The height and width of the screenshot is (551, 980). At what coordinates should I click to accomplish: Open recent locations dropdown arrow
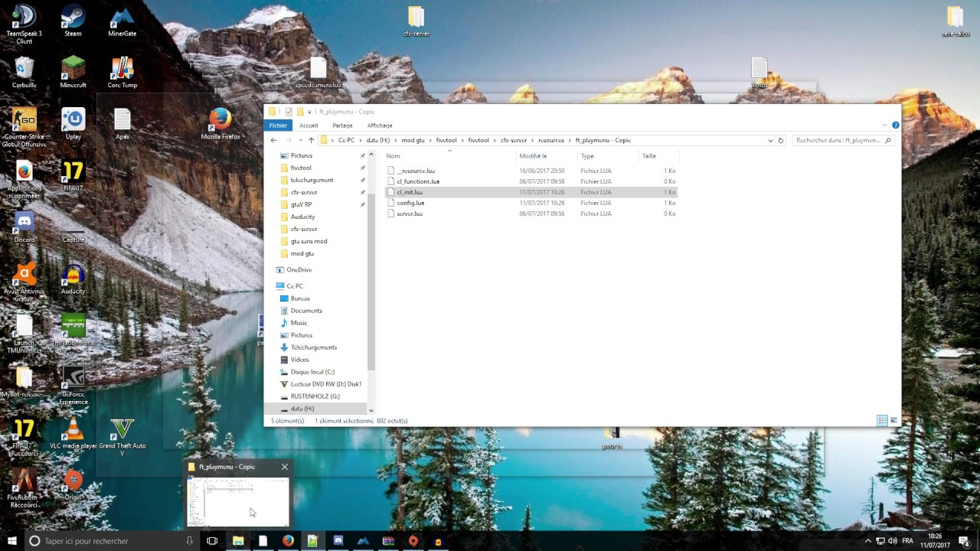click(299, 140)
